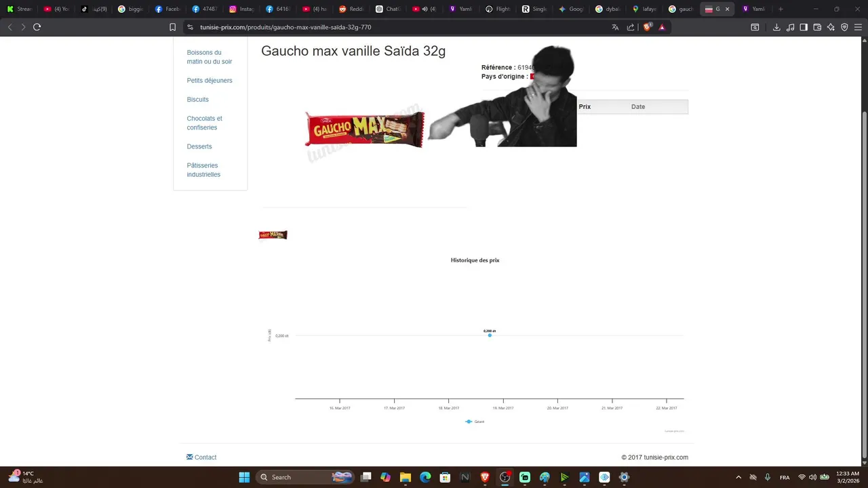Click the music note media control icon
This screenshot has height=488, width=868.
(790, 27)
